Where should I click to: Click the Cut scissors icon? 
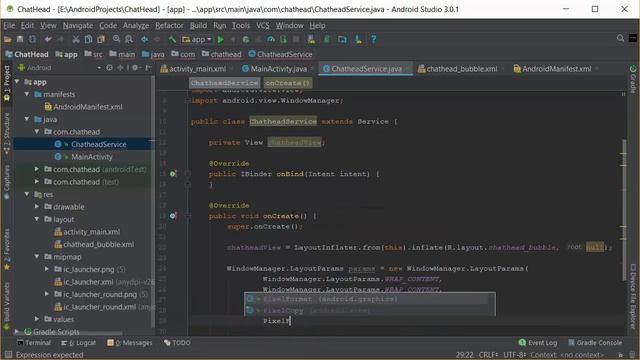coord(76,40)
